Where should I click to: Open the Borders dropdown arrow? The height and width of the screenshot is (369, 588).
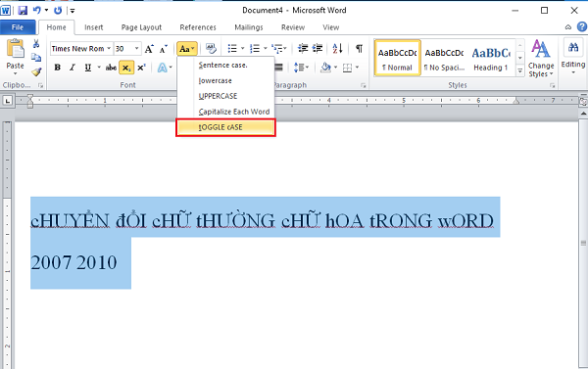pos(357,68)
